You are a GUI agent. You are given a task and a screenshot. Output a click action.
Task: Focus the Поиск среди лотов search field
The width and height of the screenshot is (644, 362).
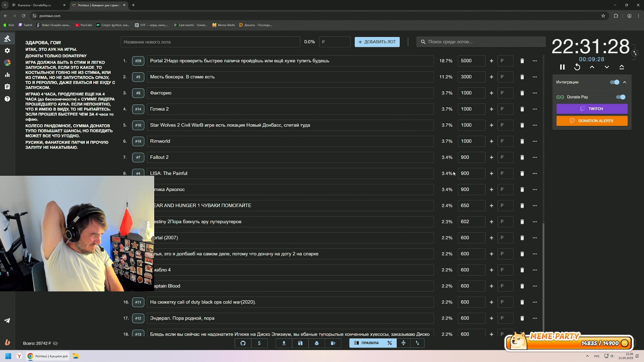pyautogui.click(x=481, y=42)
